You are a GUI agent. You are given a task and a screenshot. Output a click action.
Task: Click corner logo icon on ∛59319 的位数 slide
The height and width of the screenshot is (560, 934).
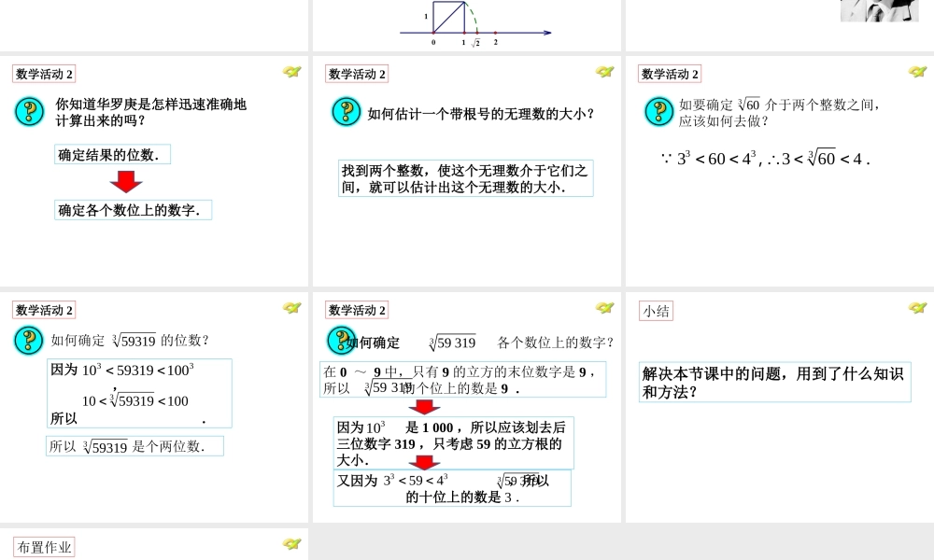(291, 308)
